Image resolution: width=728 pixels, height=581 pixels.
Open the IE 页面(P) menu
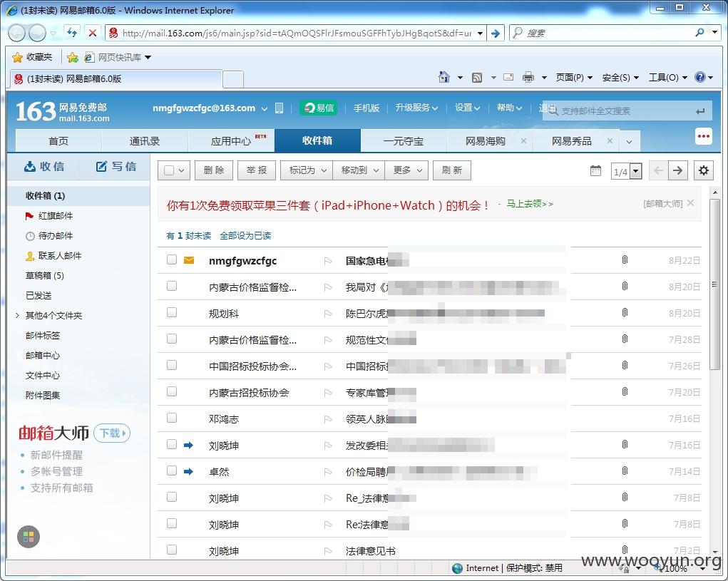(x=574, y=78)
